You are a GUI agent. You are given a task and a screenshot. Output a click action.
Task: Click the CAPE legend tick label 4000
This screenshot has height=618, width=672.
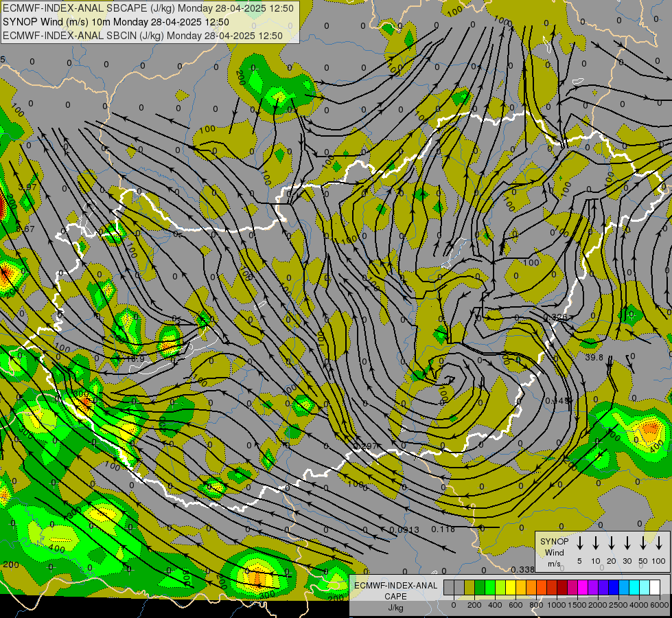(x=639, y=605)
